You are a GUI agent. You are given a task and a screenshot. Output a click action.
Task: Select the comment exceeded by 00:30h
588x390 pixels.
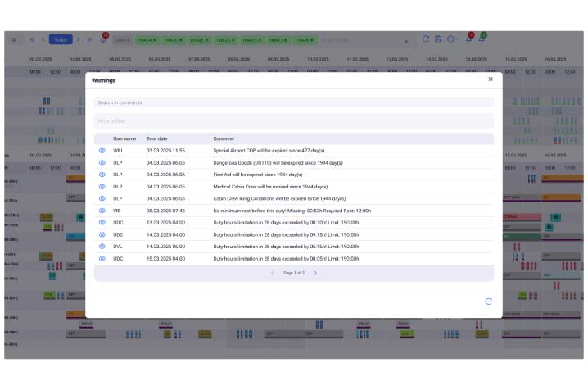point(286,222)
